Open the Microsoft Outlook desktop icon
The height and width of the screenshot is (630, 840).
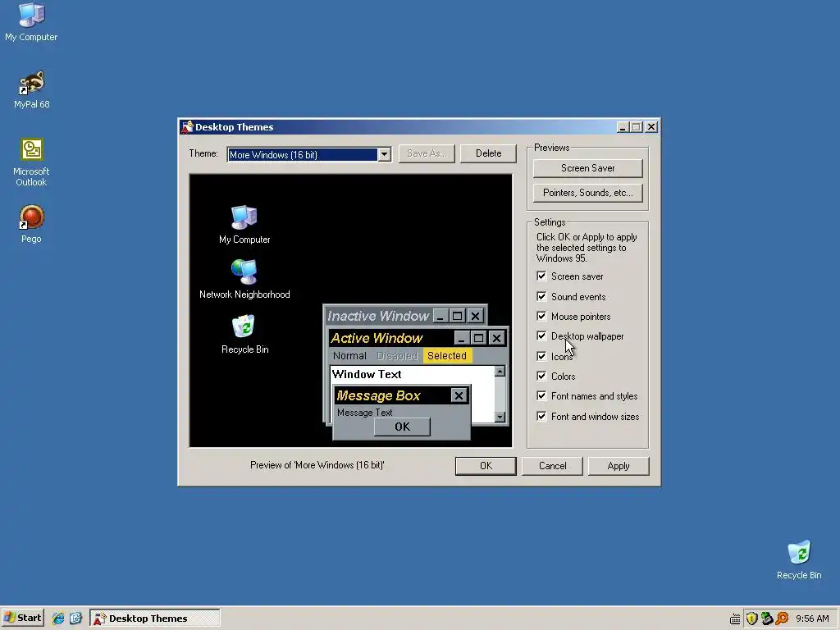point(32,162)
